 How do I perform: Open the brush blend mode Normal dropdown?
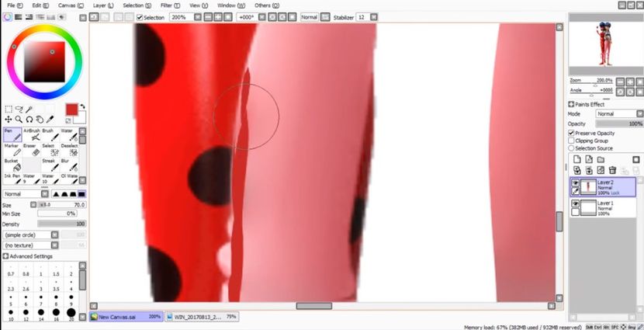pos(44,194)
